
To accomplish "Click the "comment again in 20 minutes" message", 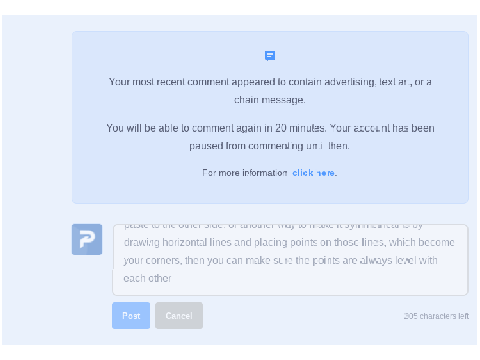I will (270, 128).
